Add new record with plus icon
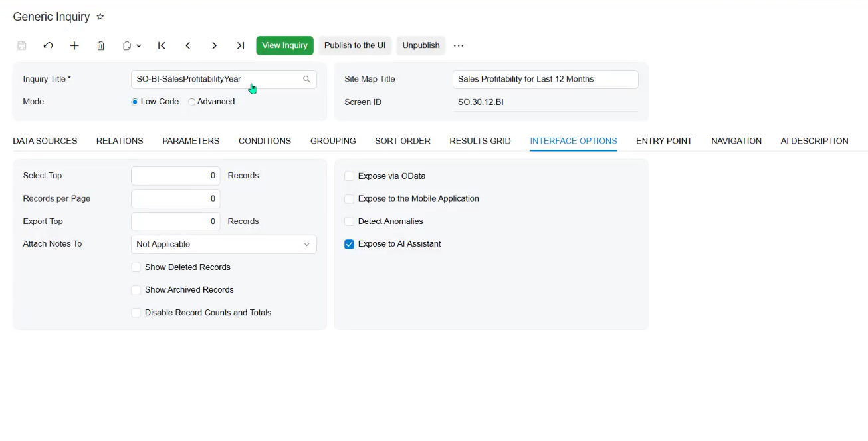 74,45
